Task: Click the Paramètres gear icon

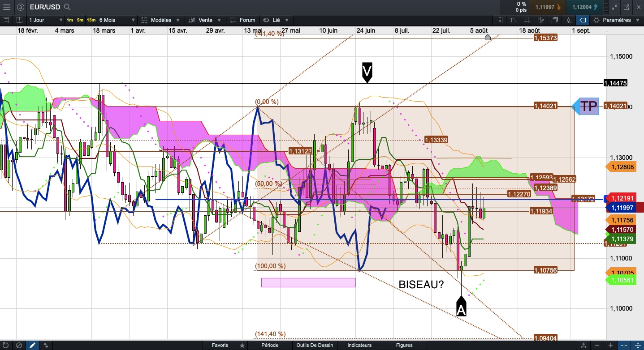Action: pos(596,20)
